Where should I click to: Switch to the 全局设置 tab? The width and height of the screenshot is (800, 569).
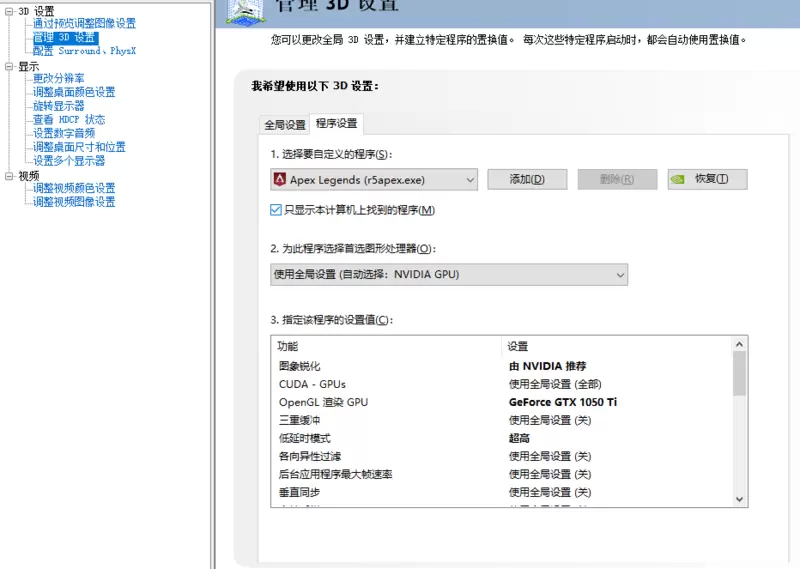(285, 125)
